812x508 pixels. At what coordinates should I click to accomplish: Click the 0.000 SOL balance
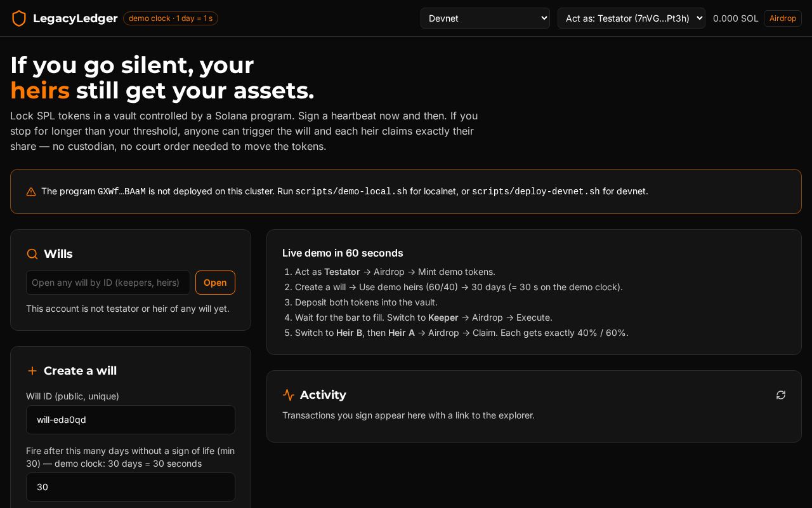(736, 18)
